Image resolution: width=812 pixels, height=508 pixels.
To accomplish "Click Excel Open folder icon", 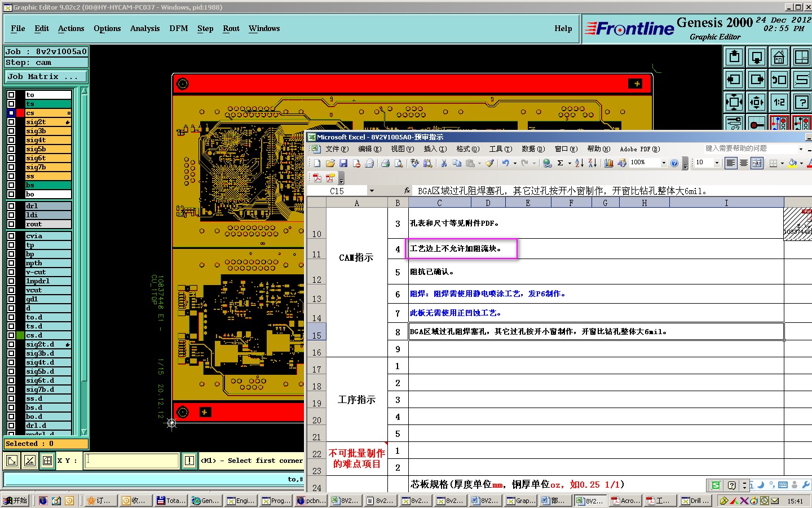I will [x=330, y=163].
